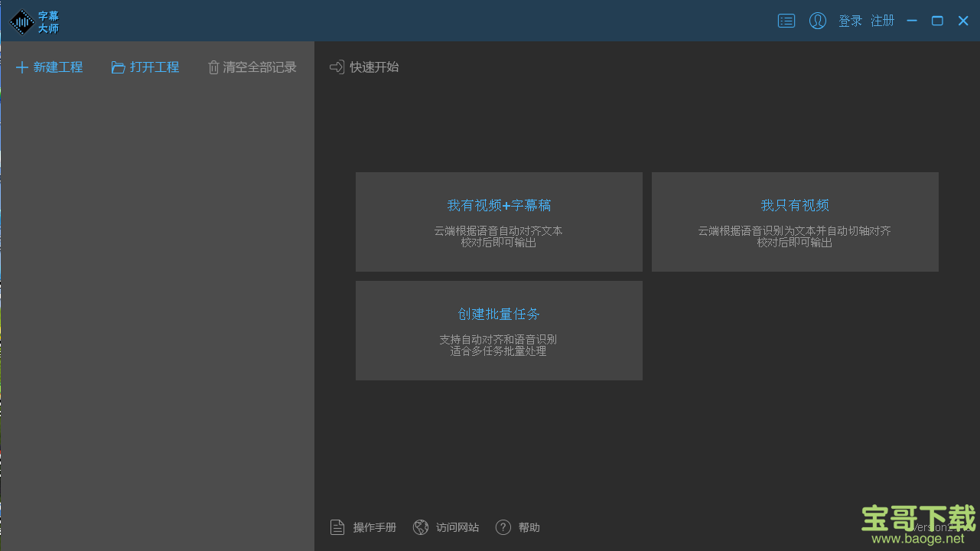Click the 字幕大师 logo icon
This screenshot has height=551, width=980.
pos(22,22)
